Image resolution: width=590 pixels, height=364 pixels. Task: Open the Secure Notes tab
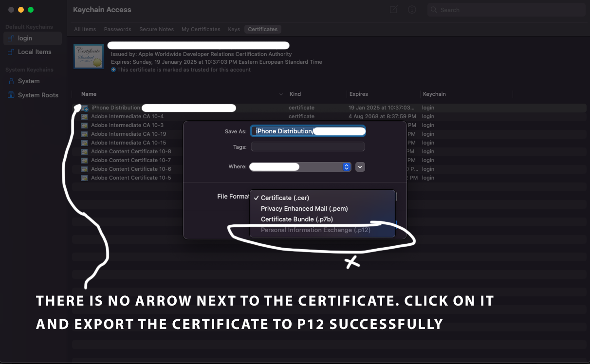pyautogui.click(x=157, y=29)
